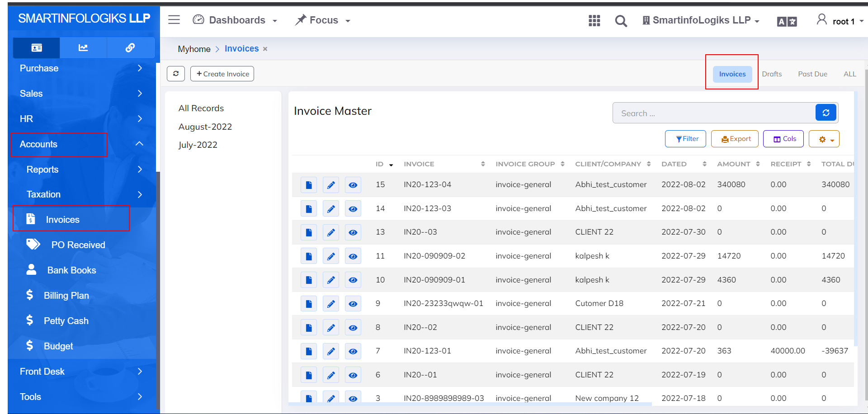Open document icon for invoice IN20-090909-02
This screenshot has width=868, height=414.
tap(309, 256)
